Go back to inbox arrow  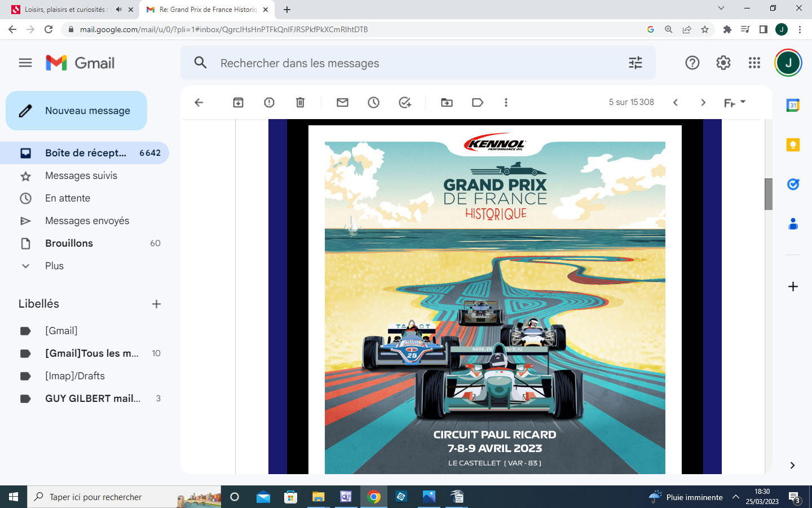coord(198,102)
